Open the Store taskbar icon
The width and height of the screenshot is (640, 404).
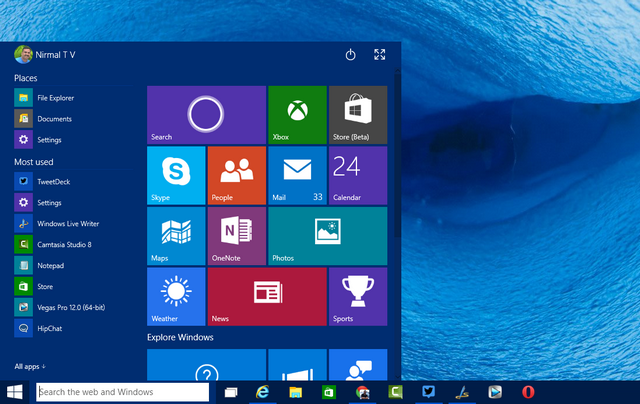[329, 393]
